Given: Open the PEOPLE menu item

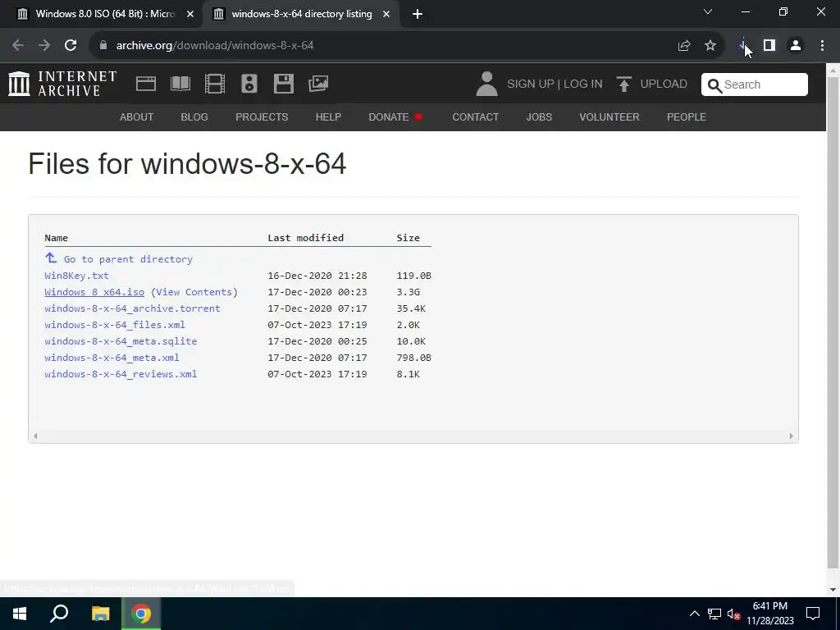Looking at the screenshot, I should point(687,116).
